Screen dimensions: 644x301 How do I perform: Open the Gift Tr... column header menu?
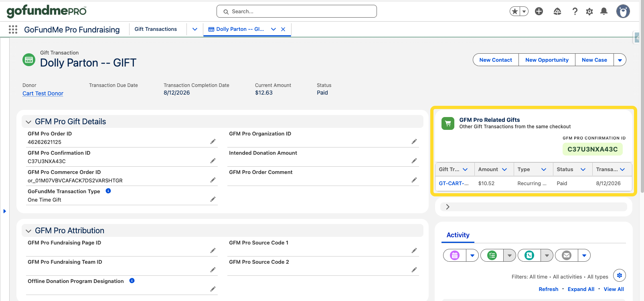(x=465, y=170)
